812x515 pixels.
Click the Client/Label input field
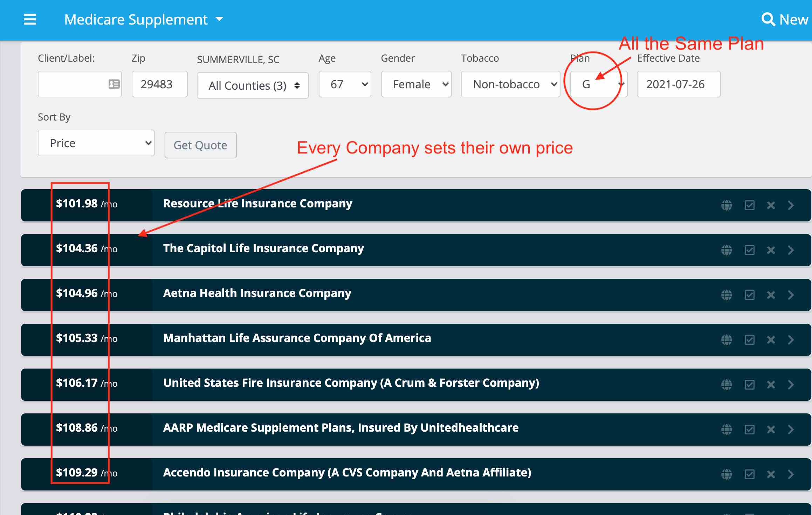pyautogui.click(x=80, y=84)
